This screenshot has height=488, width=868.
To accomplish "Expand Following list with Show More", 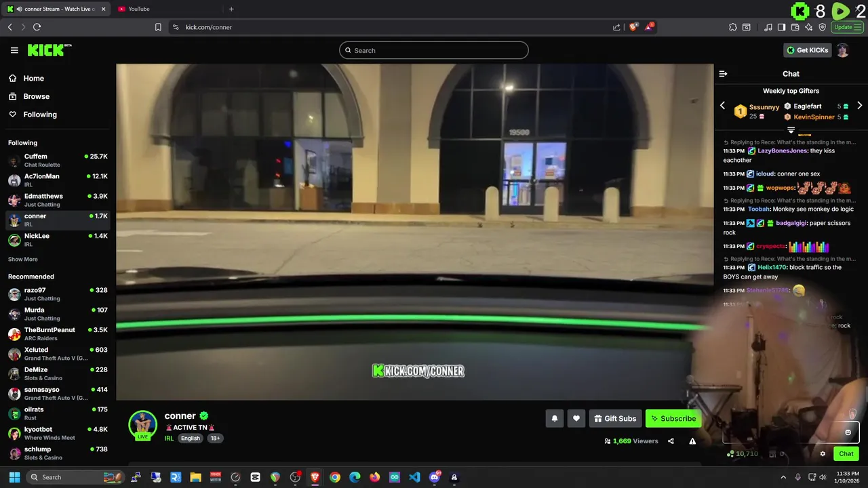I will [23, 260].
